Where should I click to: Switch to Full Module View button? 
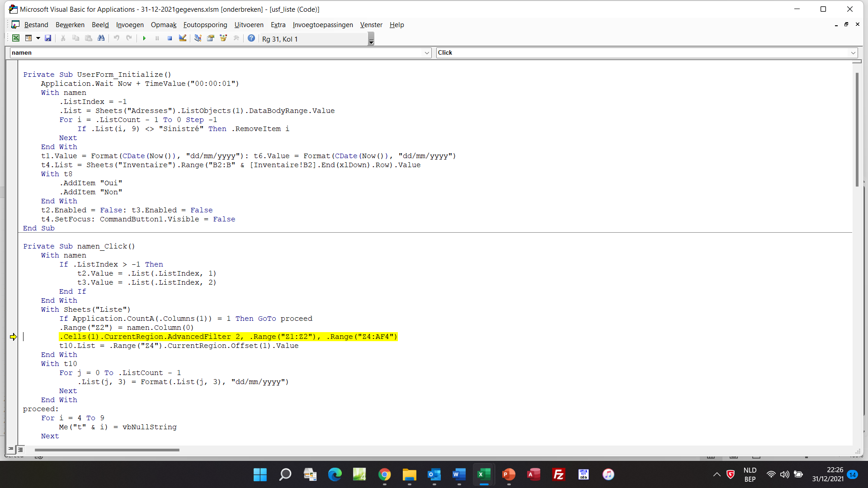[x=20, y=450]
